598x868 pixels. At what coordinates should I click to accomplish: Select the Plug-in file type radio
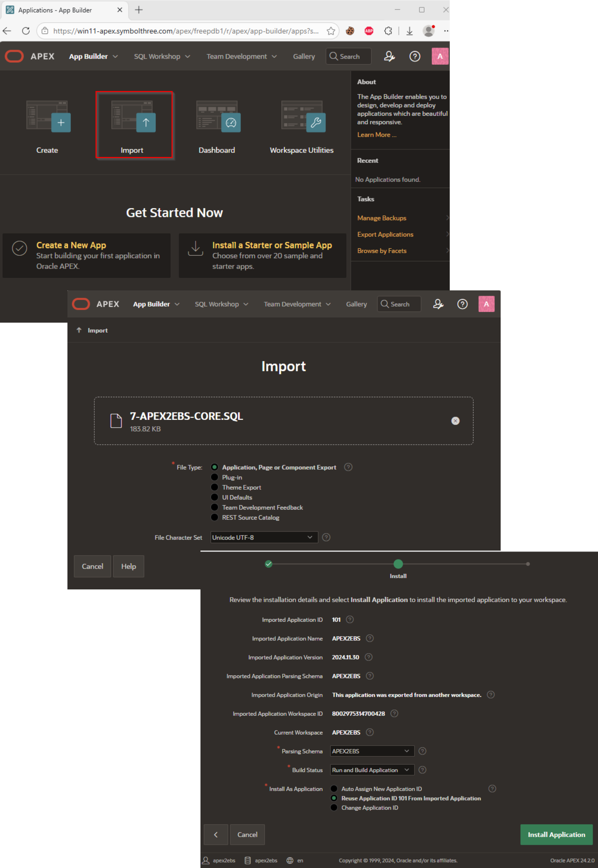tap(215, 477)
